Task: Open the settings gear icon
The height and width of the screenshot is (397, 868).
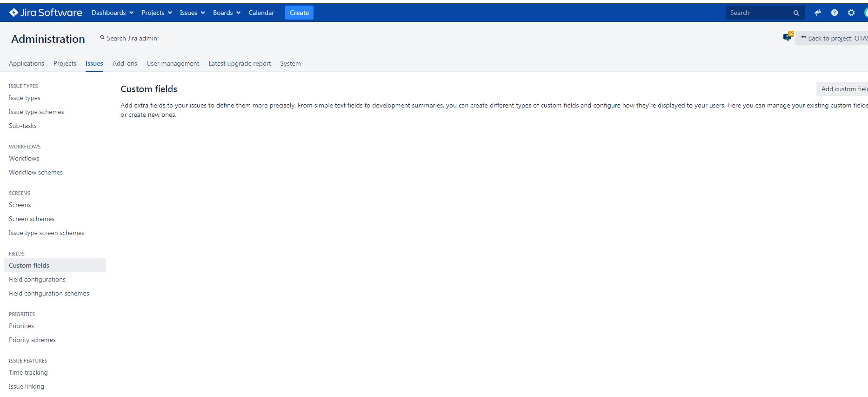Action: coord(851,13)
